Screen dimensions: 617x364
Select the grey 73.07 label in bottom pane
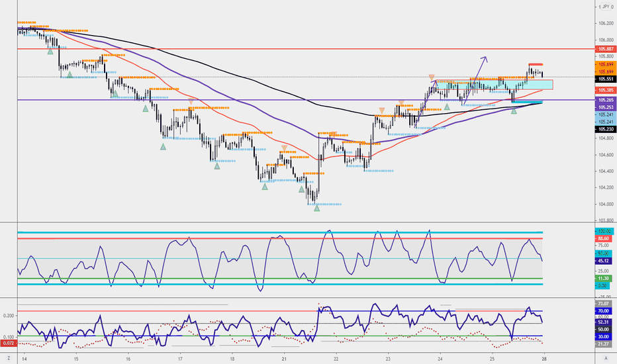pos(604,303)
